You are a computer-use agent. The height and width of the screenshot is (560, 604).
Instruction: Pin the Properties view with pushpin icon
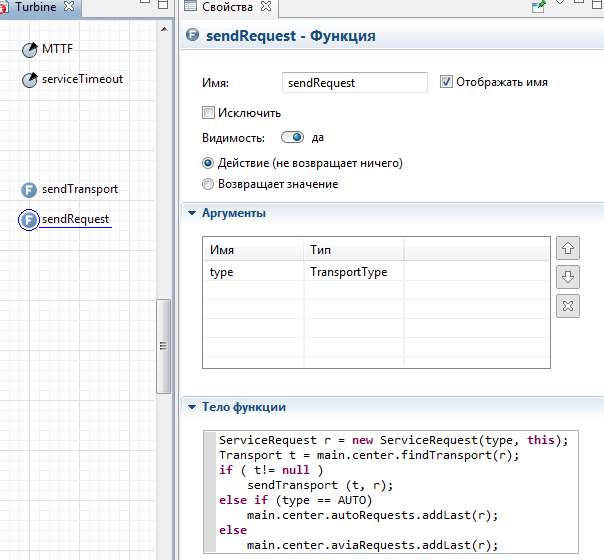[539, 7]
